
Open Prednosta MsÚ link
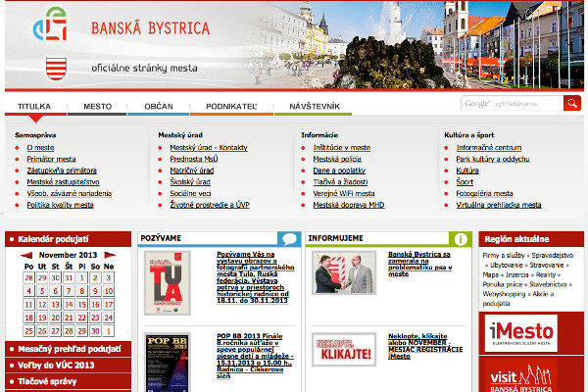[194, 159]
